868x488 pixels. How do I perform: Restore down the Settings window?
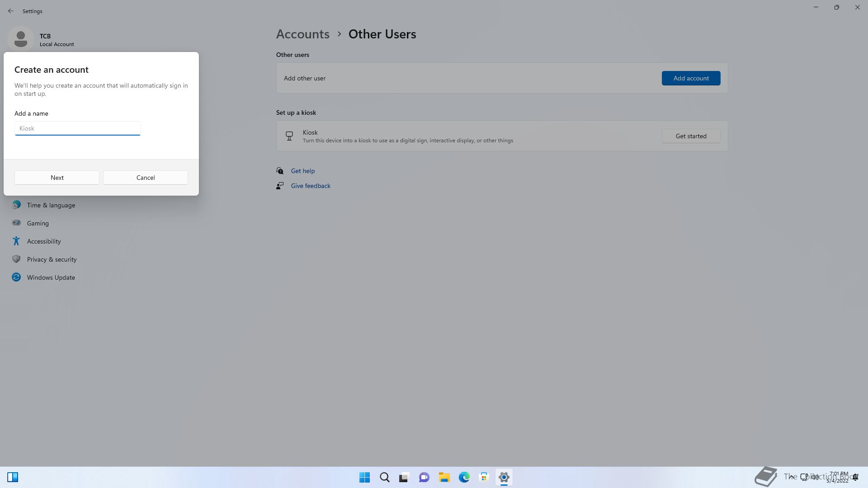pyautogui.click(x=836, y=8)
